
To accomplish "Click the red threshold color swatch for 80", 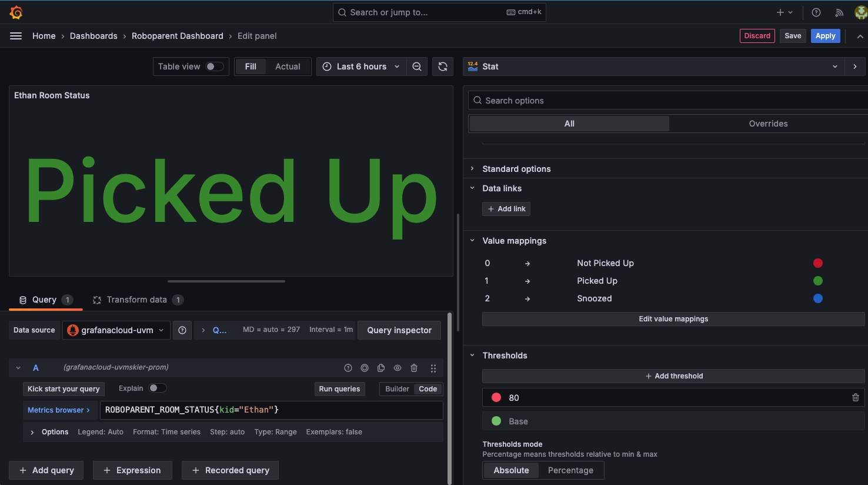I will tap(496, 398).
